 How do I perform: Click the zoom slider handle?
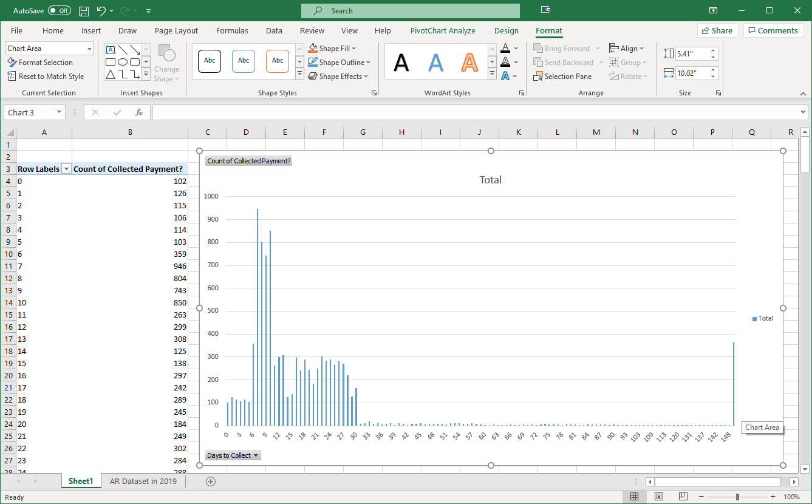[x=737, y=497]
